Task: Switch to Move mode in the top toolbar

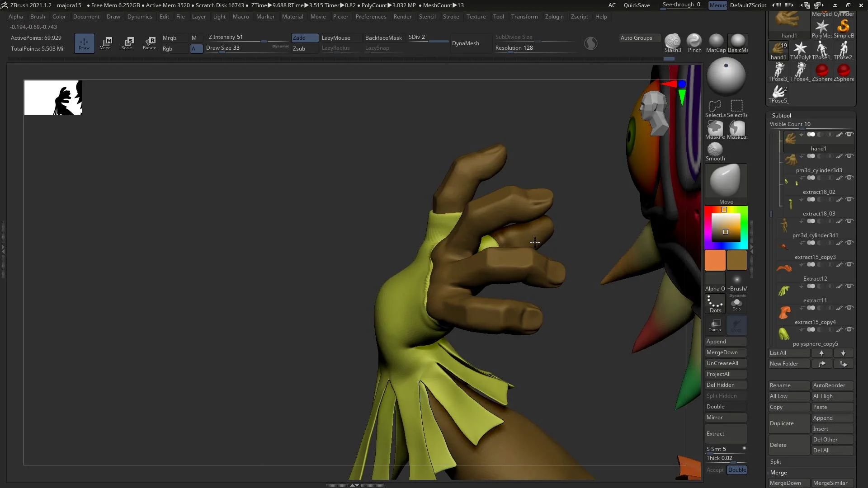Action: click(x=106, y=43)
